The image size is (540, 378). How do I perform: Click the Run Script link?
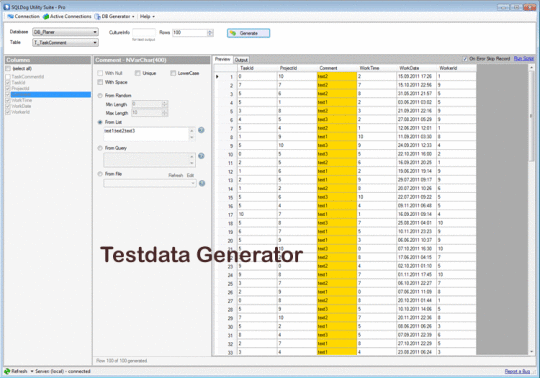(523, 59)
